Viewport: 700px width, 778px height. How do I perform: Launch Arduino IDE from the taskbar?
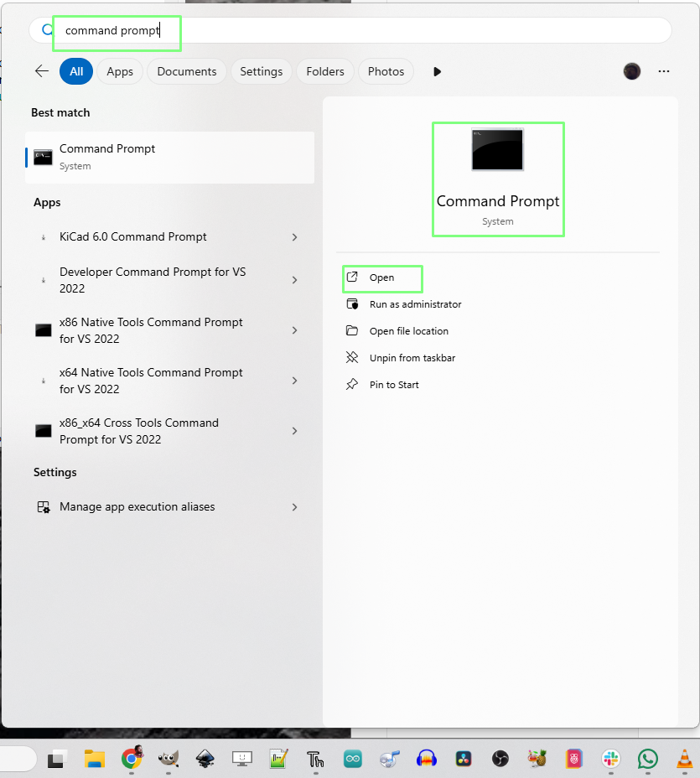coord(353,759)
